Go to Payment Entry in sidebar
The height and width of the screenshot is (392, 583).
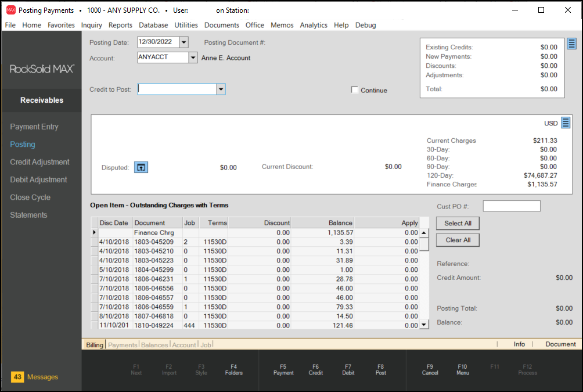[34, 127]
